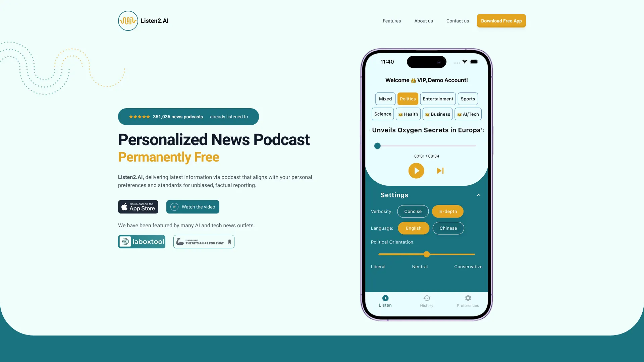Toggle In-depth verbosity setting

coord(447,211)
